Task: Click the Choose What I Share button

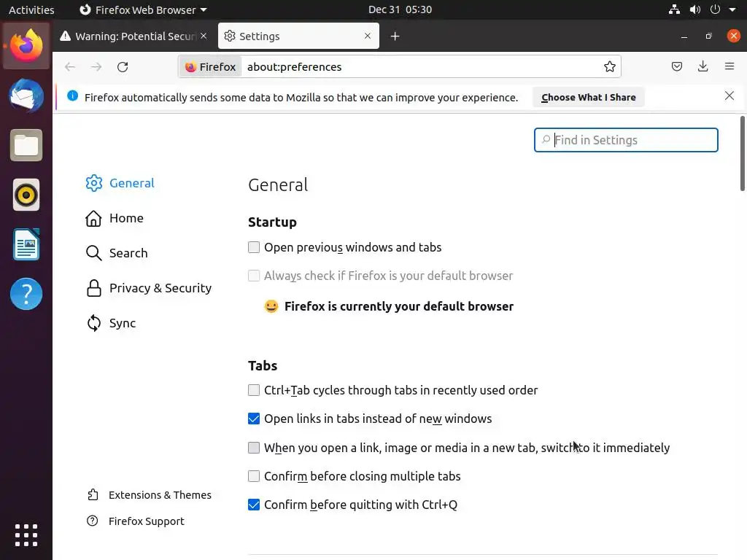Action: click(588, 98)
